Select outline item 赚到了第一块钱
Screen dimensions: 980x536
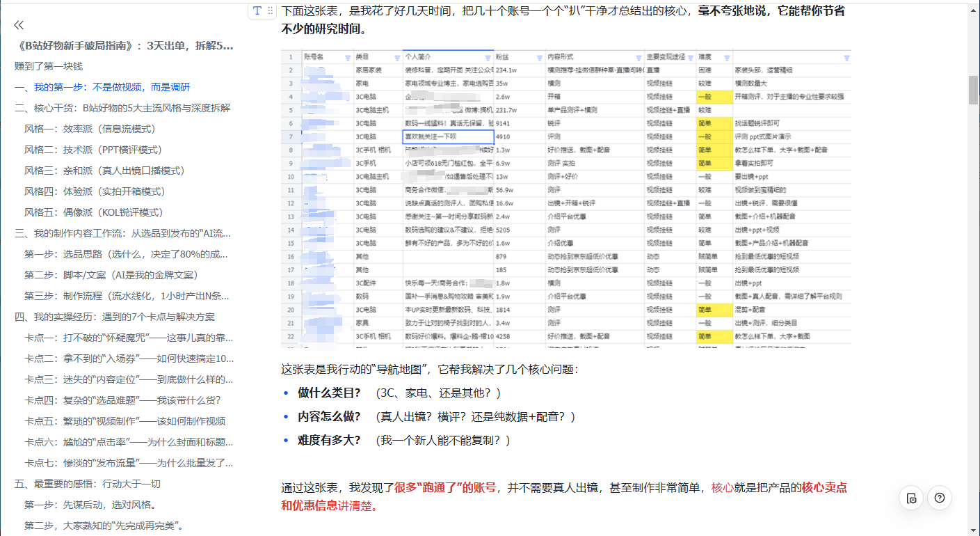(x=49, y=66)
